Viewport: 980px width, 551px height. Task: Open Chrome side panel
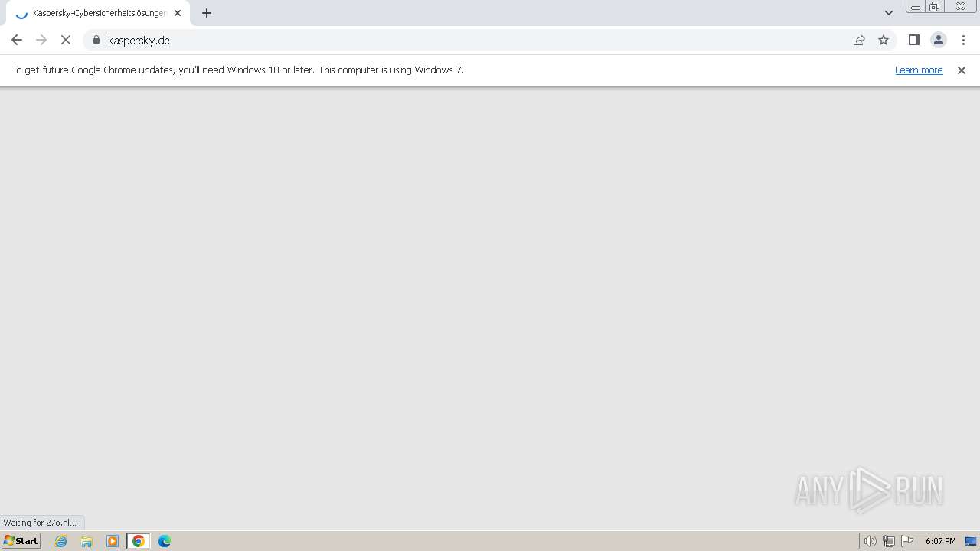click(914, 40)
